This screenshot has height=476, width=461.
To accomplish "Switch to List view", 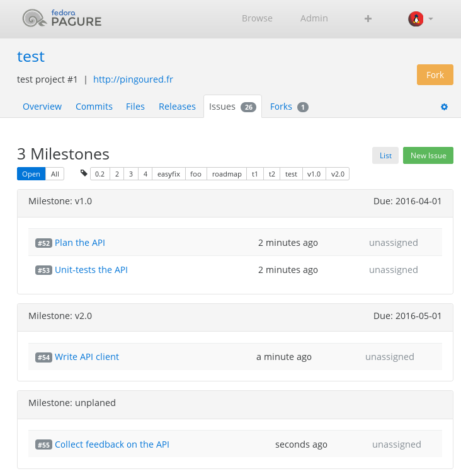I will (x=385, y=156).
